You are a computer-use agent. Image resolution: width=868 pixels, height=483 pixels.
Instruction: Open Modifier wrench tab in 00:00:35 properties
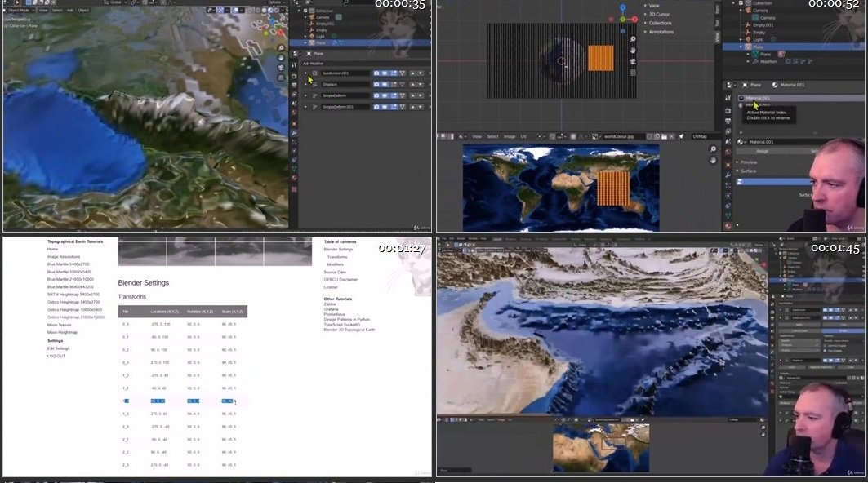pos(294,133)
